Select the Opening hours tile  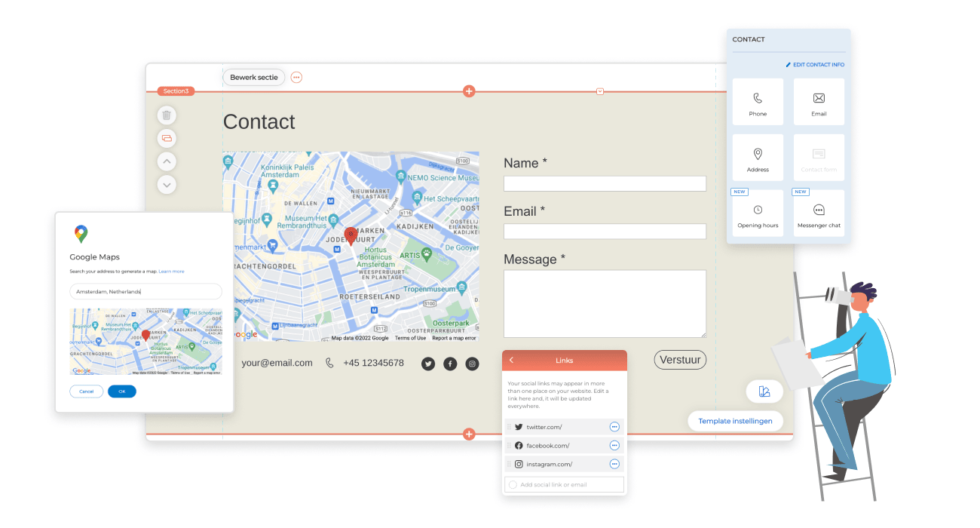(x=758, y=213)
